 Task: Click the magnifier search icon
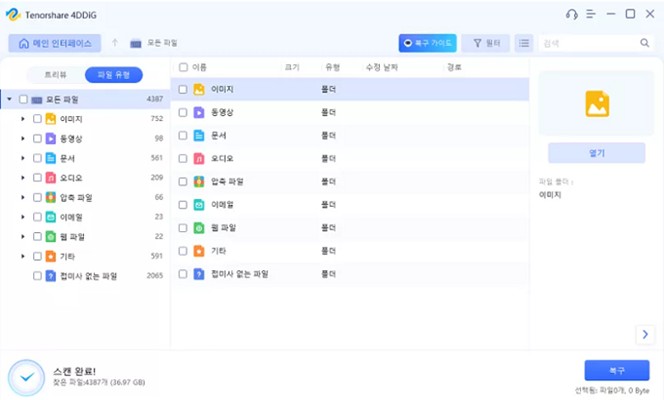click(x=645, y=43)
